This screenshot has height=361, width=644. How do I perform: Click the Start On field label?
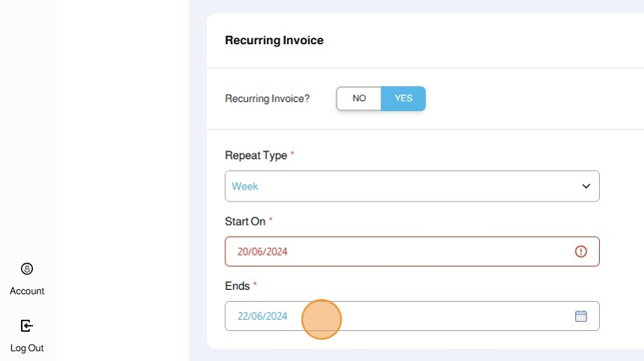(x=245, y=221)
